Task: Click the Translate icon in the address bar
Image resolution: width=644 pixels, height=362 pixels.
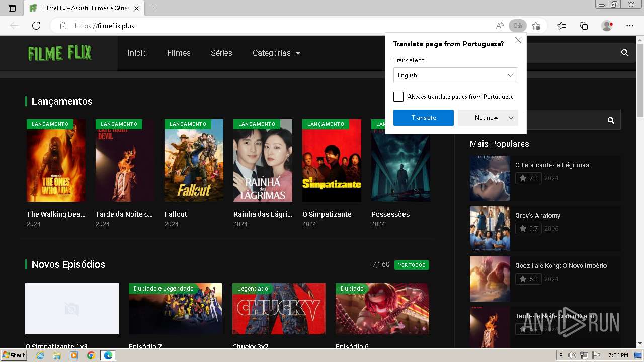Action: coord(517,26)
